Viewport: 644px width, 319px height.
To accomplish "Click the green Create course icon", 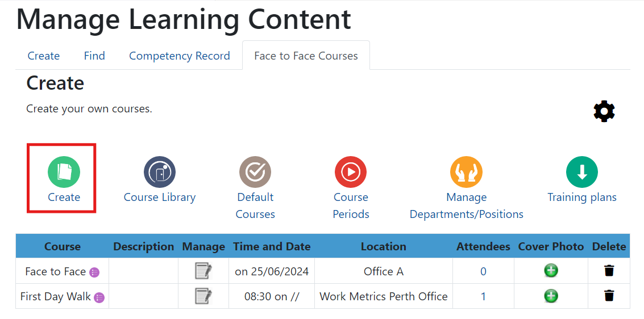I will (64, 172).
